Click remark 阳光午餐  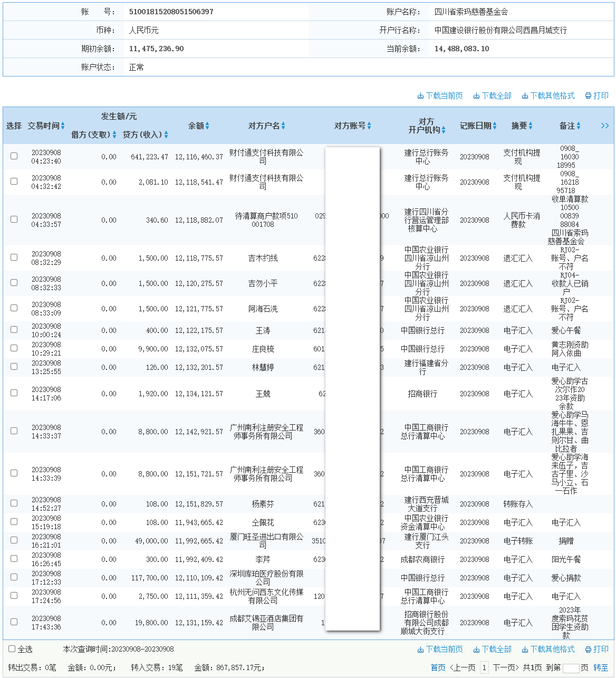(566, 559)
